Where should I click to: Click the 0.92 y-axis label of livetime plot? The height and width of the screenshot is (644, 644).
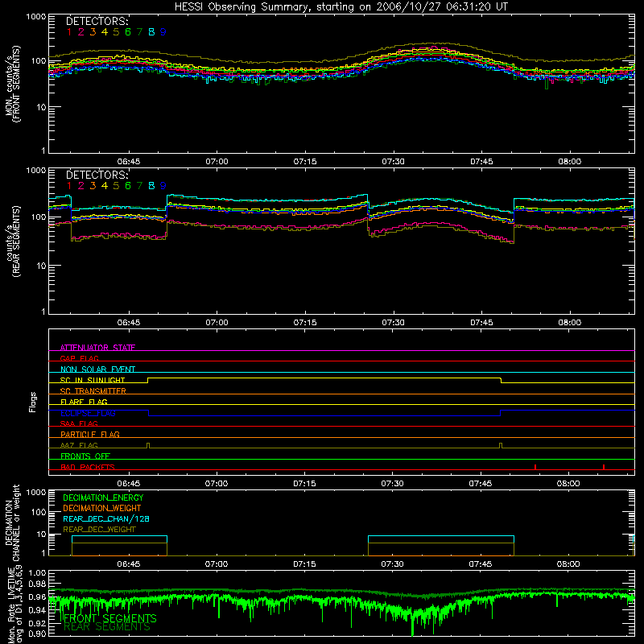pyautogui.click(x=38, y=624)
